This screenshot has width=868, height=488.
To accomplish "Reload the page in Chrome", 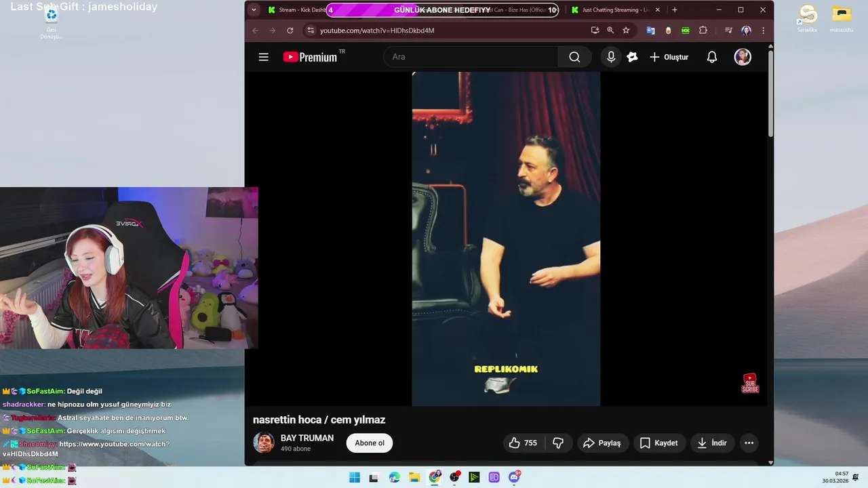I will [x=290, y=30].
